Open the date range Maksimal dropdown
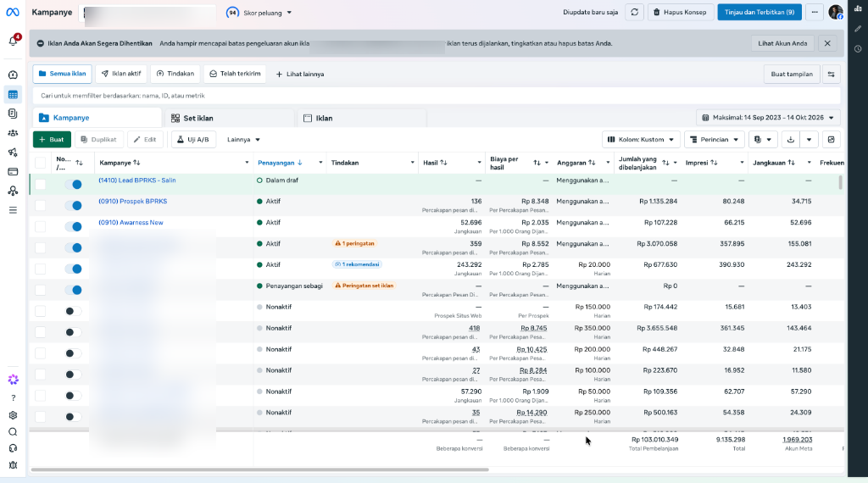Screen dimensions: 868x483 click(768, 117)
